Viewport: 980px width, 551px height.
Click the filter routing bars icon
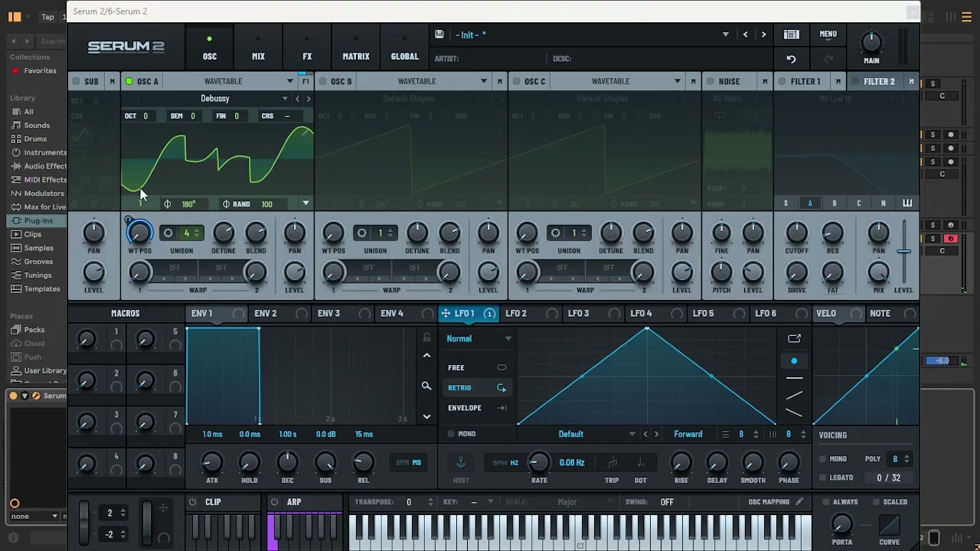pos(907,204)
